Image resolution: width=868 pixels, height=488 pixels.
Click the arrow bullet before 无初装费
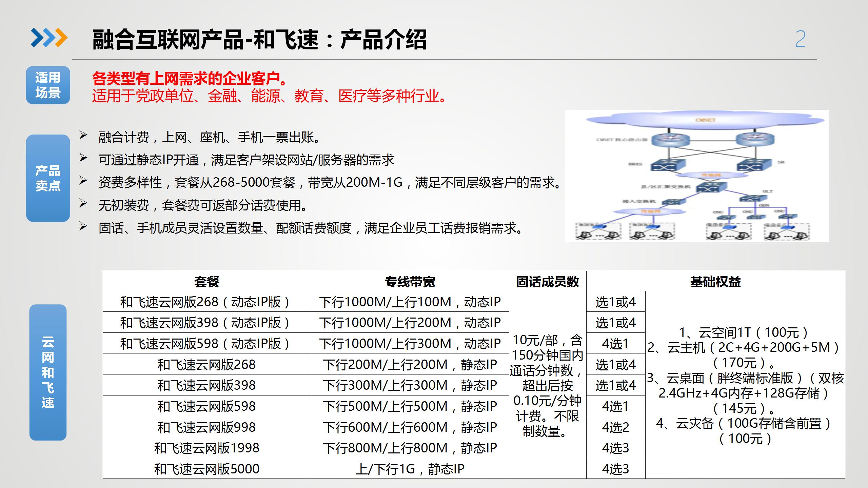83,203
